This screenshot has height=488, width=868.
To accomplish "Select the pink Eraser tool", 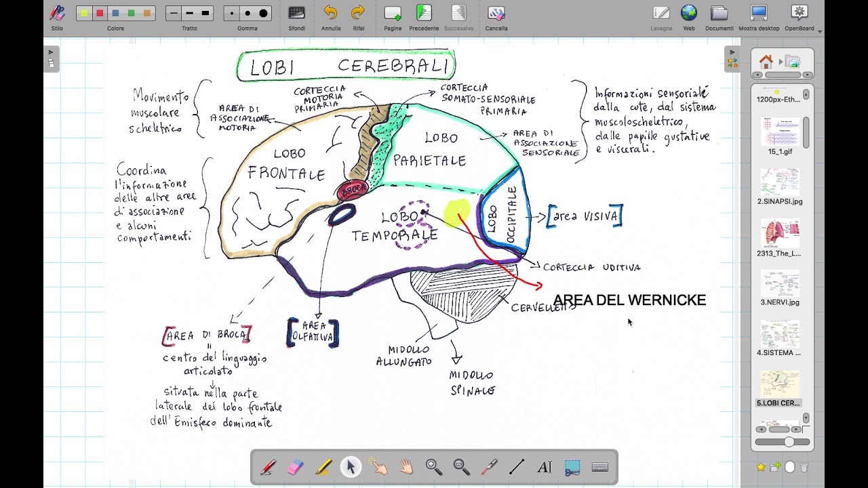I will click(x=296, y=467).
